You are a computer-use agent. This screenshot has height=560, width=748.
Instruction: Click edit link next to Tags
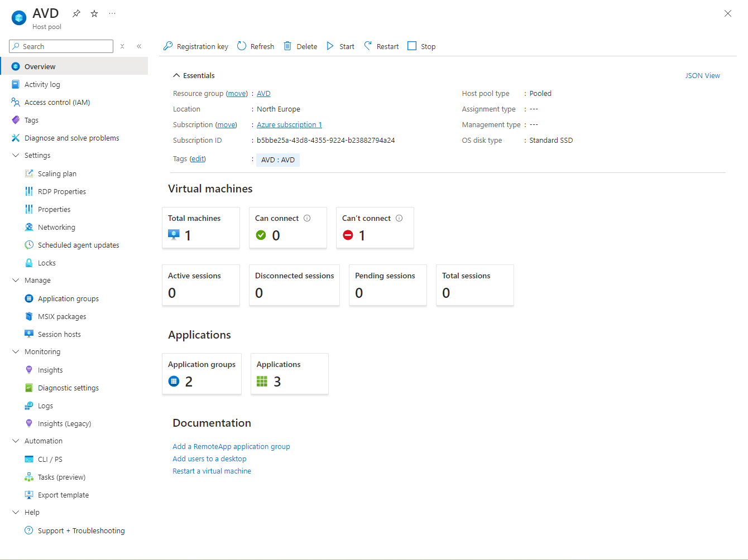198,159
